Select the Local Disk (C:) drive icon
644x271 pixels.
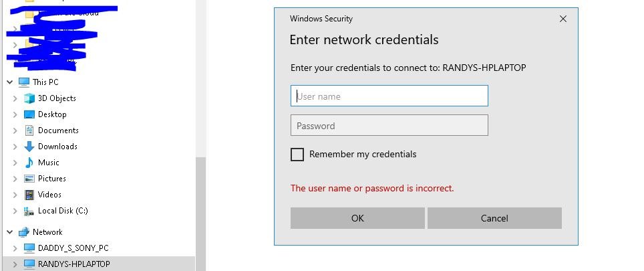[29, 211]
